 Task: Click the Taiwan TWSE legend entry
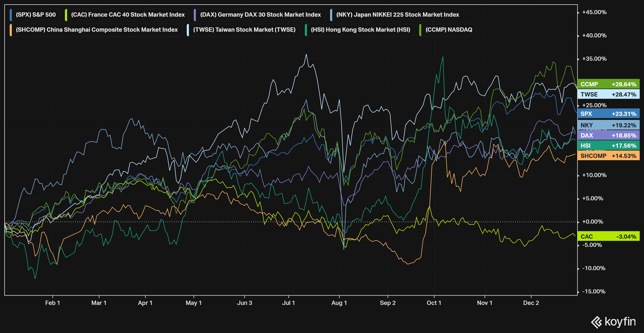(244, 30)
